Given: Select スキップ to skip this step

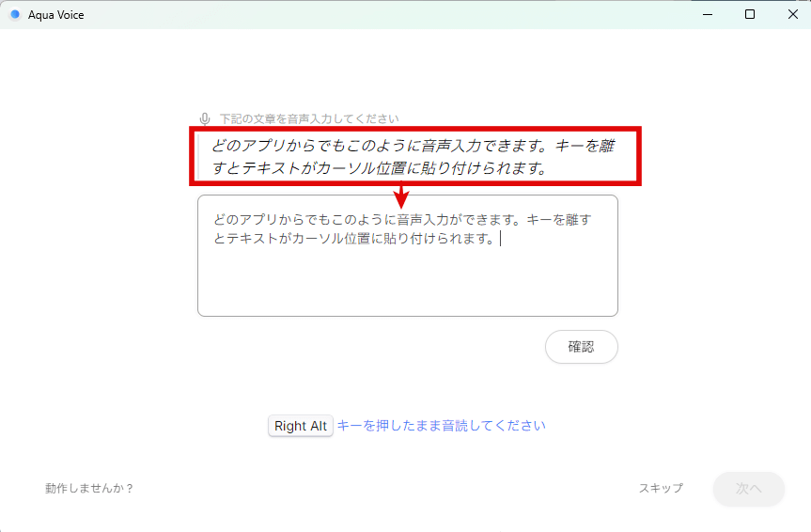Looking at the screenshot, I should (x=661, y=489).
